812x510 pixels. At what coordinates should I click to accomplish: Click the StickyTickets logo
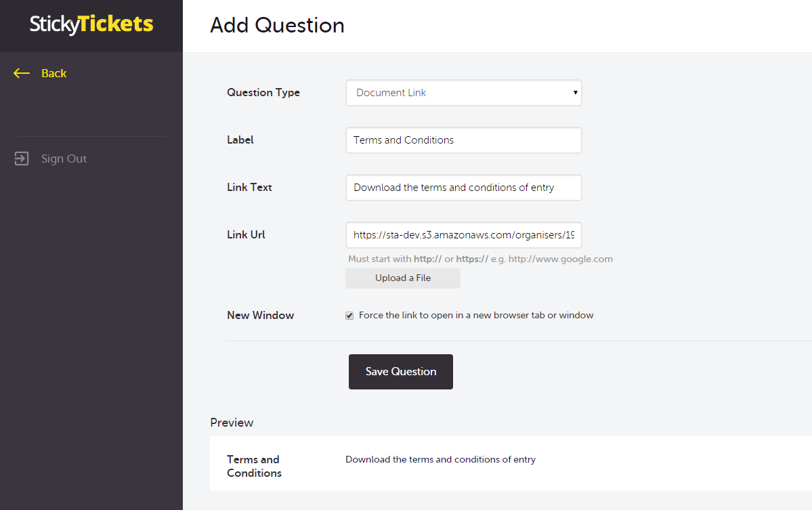89,24
